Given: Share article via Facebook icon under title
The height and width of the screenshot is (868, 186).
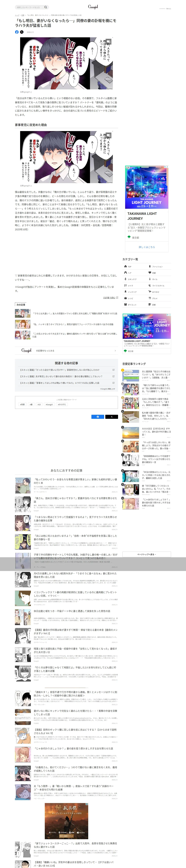Looking at the screenshot, I should click(x=17, y=32).
